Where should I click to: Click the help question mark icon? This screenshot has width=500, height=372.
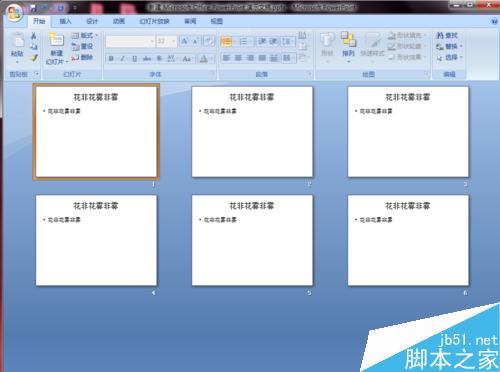point(495,21)
